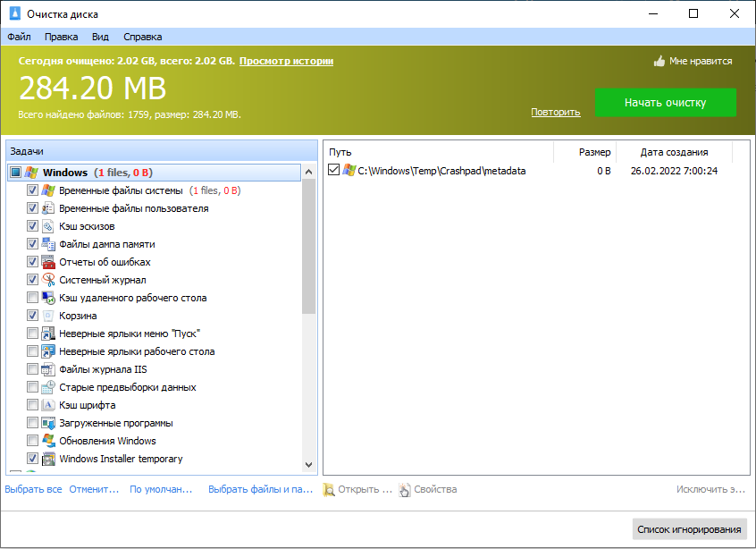Uncheck the Системный журнал checkbox
The width and height of the screenshot is (756, 549).
(x=32, y=279)
